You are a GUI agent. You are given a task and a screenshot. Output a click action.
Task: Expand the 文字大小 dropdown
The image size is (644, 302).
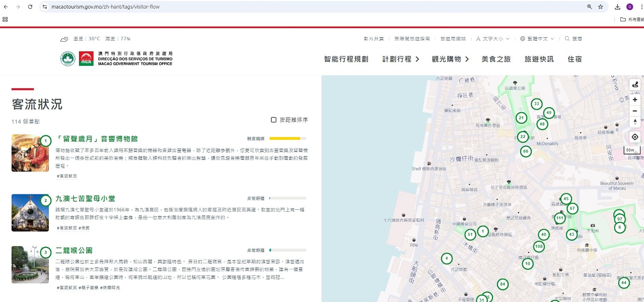(x=493, y=39)
